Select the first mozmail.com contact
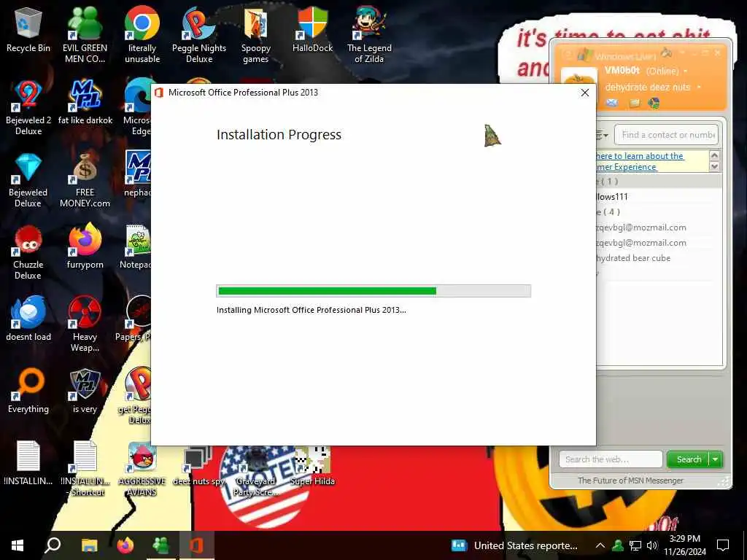The image size is (747, 560). pos(658,227)
